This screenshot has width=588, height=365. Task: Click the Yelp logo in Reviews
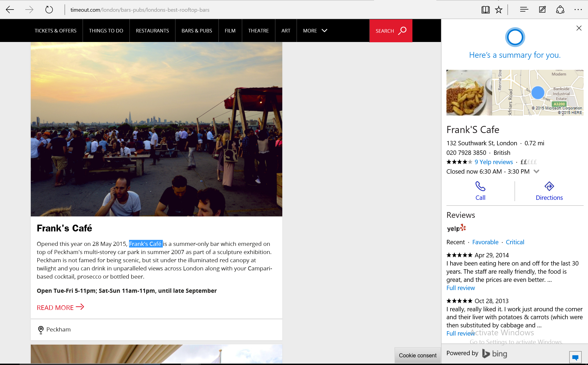point(457,228)
